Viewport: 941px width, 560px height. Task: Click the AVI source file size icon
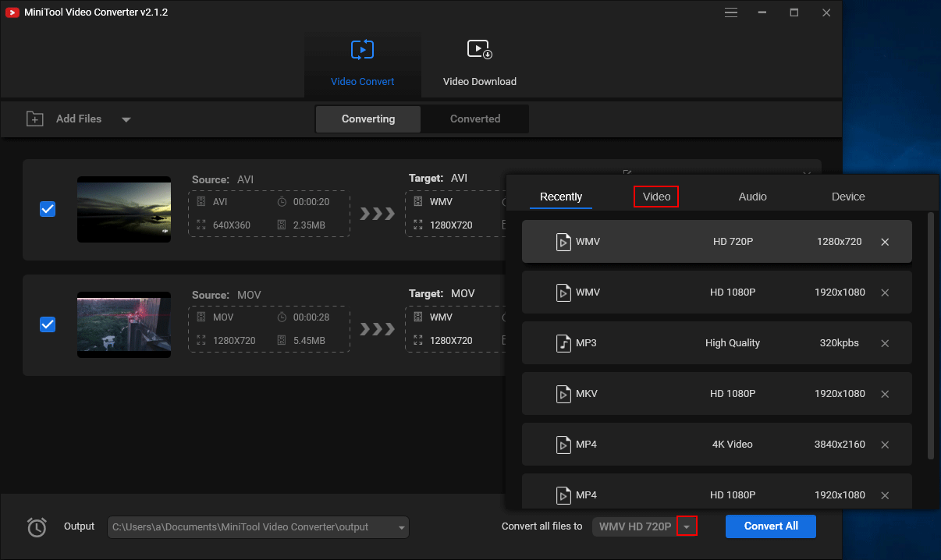pyautogui.click(x=282, y=225)
